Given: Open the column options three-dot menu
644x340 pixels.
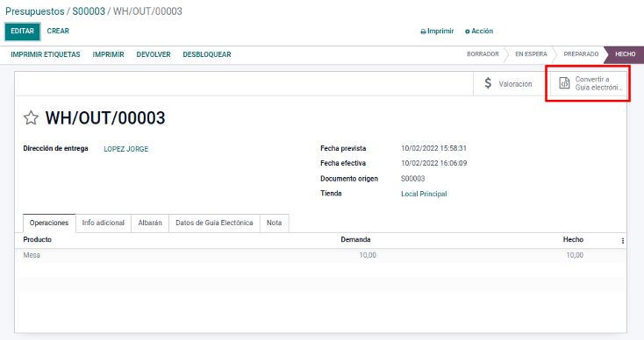Looking at the screenshot, I should 623,241.
